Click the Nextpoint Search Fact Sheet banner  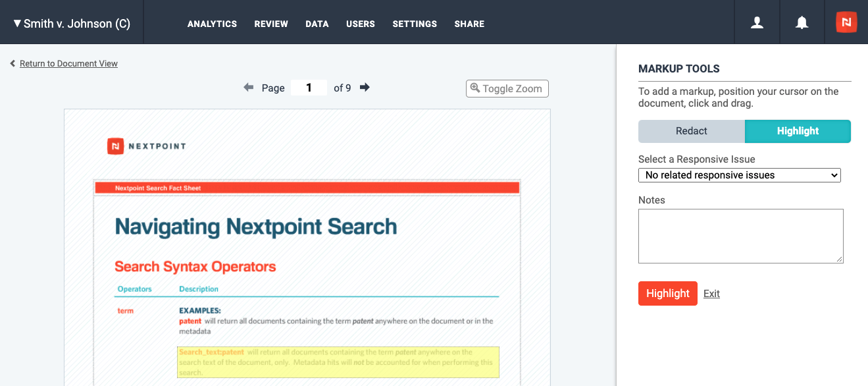(x=307, y=188)
